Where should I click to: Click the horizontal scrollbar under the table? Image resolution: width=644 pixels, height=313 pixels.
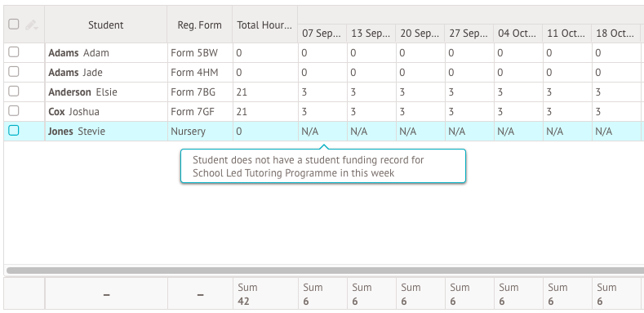(326, 271)
